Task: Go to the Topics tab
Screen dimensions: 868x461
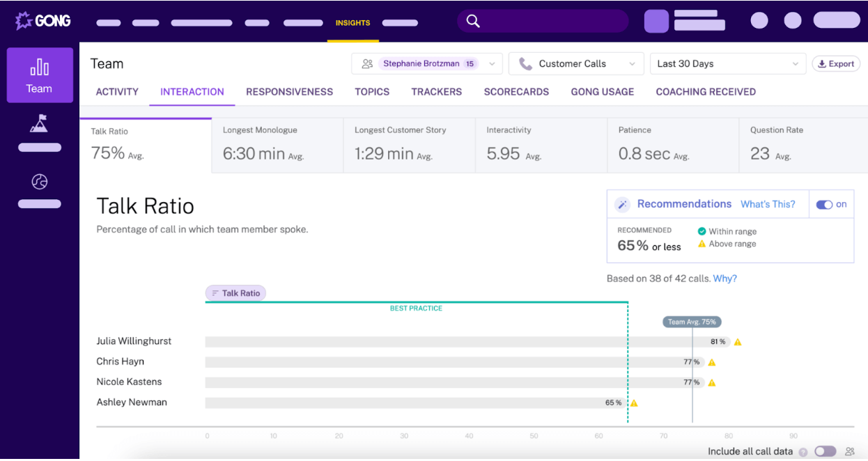Action: pos(372,92)
